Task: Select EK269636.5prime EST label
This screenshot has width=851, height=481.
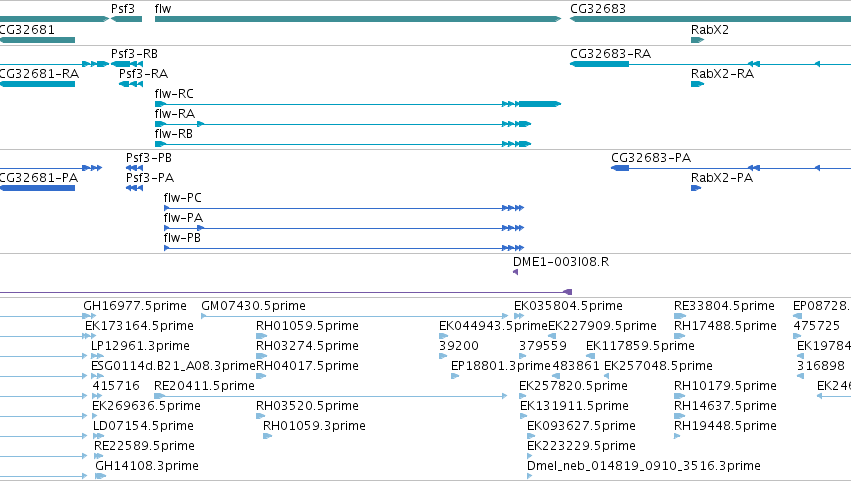Action: point(147,407)
